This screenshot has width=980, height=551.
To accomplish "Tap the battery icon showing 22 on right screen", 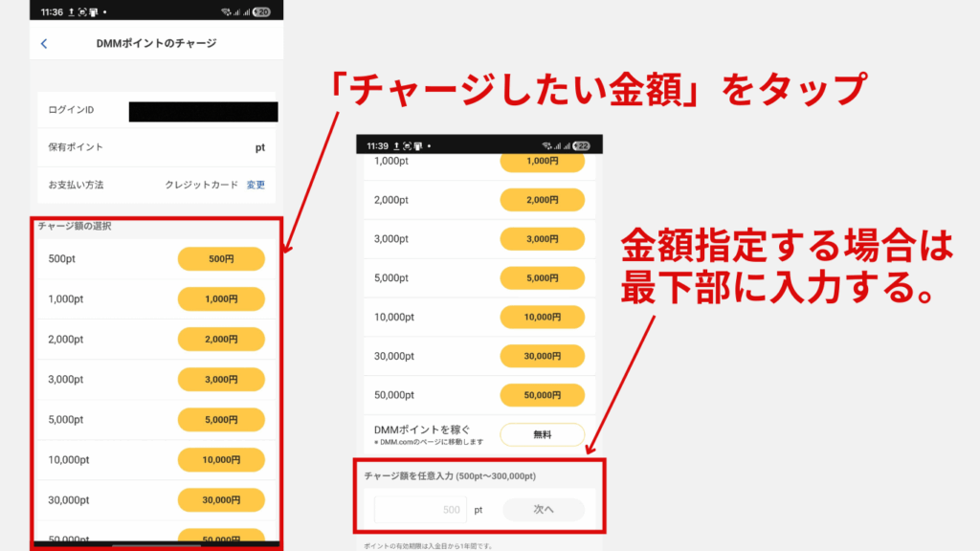I will [582, 144].
